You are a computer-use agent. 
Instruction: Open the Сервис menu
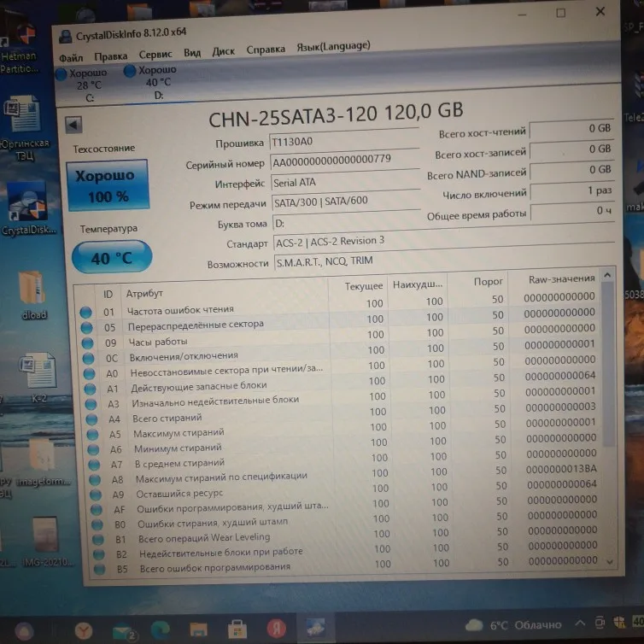click(x=155, y=55)
